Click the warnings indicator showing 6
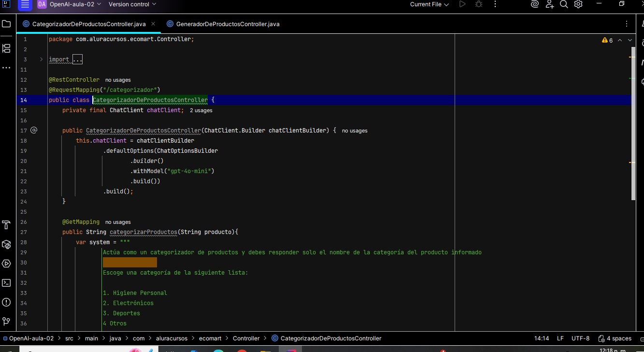Viewport: 644px width, 352px height. [x=607, y=40]
